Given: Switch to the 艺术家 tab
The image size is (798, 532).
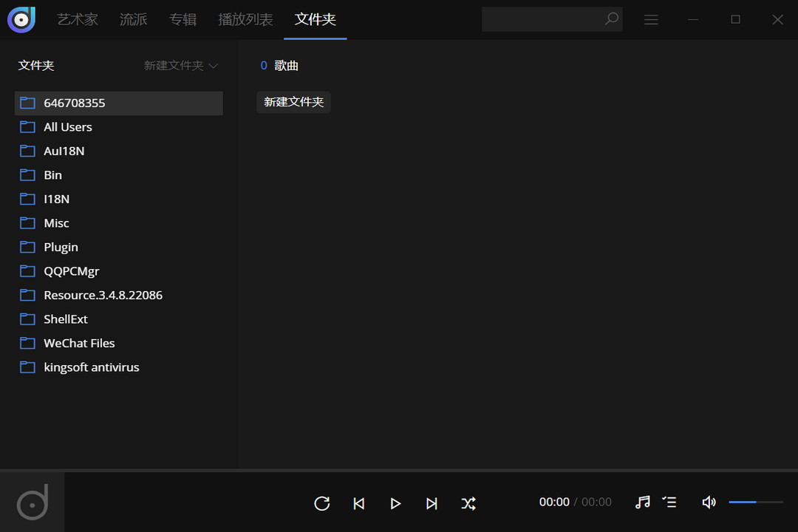Looking at the screenshot, I should pyautogui.click(x=77, y=20).
